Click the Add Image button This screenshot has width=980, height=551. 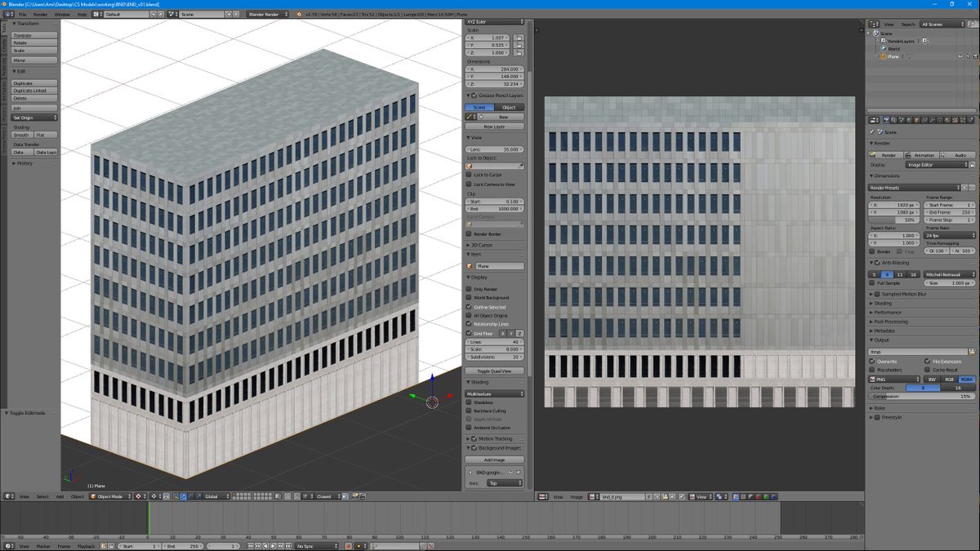click(495, 460)
